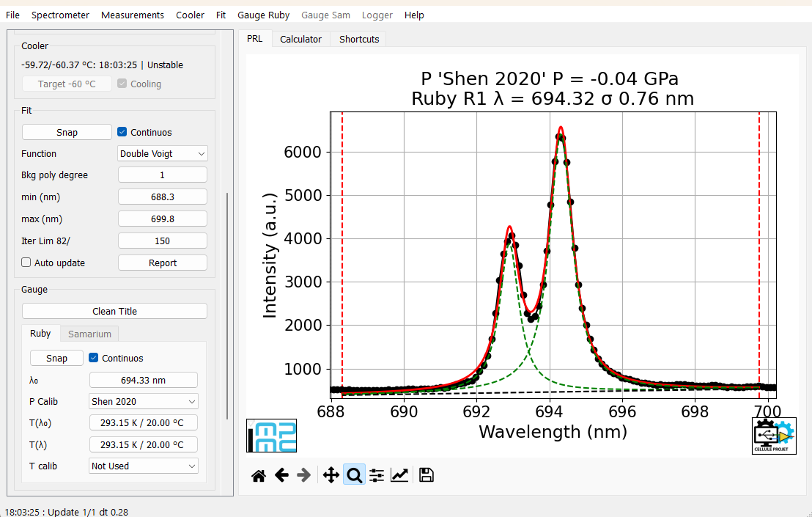This screenshot has height=517, width=812.
Task: Open the File menu
Action: tap(12, 15)
